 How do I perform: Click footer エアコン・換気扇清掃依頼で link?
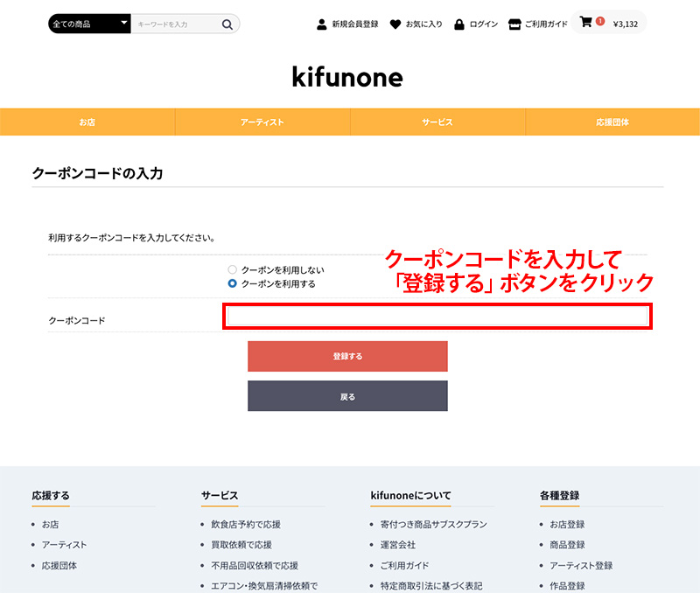[264, 586]
